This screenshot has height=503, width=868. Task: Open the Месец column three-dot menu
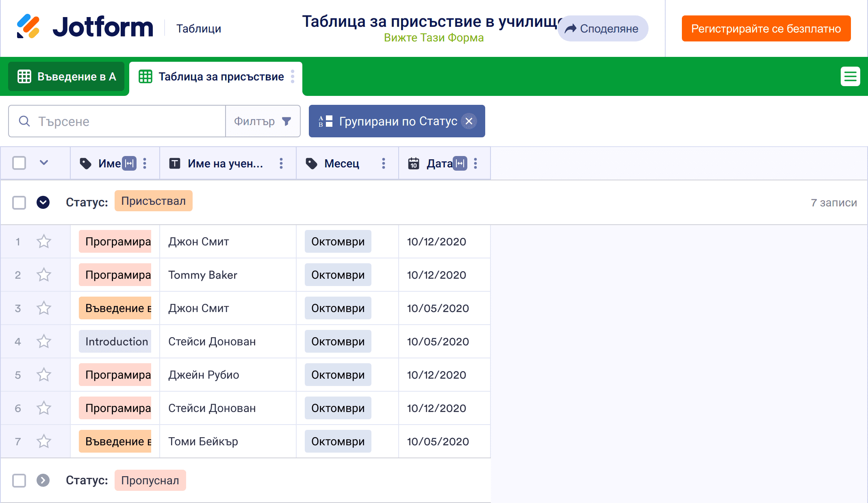tap(383, 163)
